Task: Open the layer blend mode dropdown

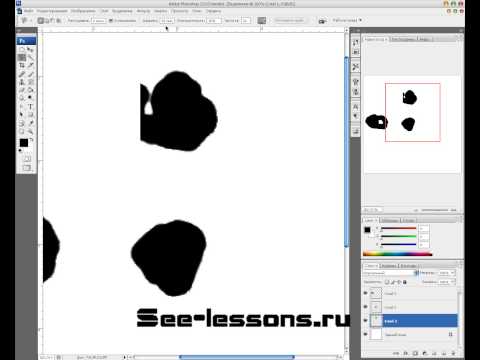Action: point(391,273)
